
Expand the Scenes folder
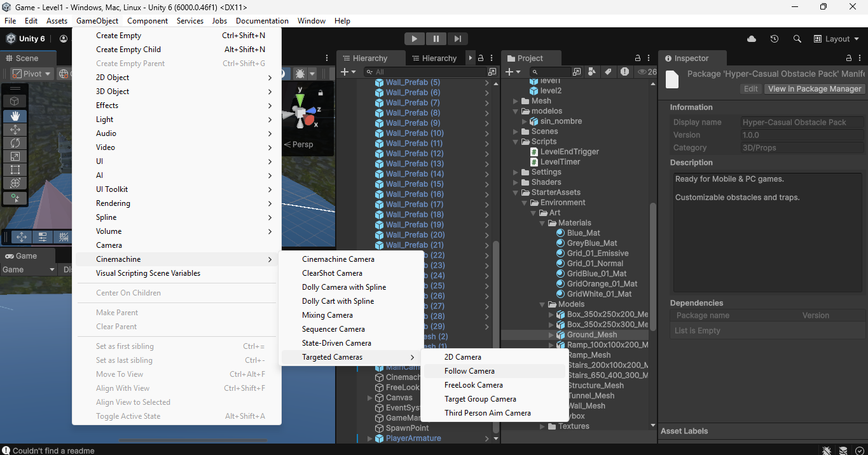point(516,132)
